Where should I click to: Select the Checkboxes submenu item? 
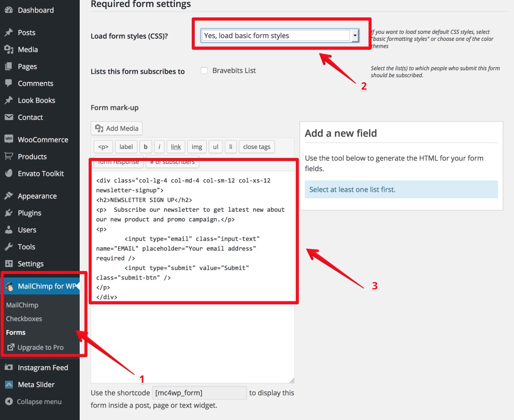click(x=24, y=319)
